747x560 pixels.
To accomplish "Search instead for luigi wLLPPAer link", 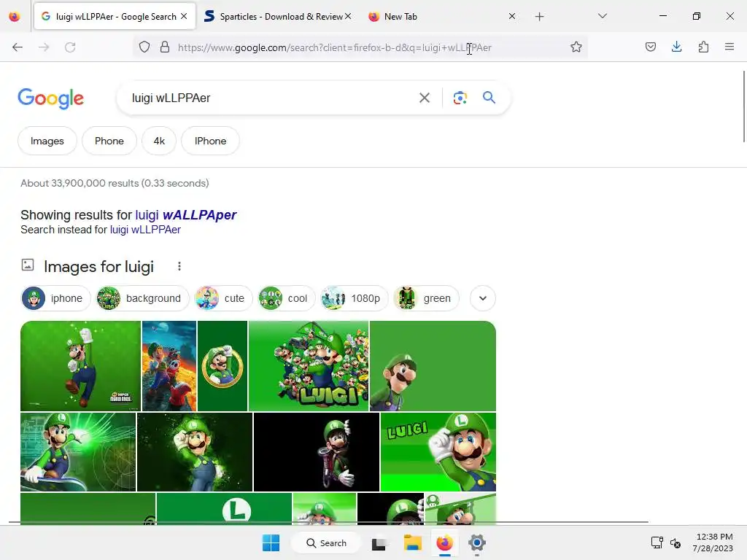I will pyautogui.click(x=145, y=230).
